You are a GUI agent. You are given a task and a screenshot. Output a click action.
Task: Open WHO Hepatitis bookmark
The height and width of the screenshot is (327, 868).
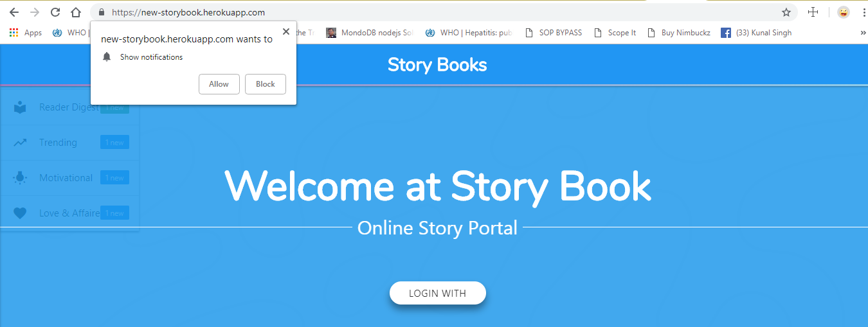point(469,33)
